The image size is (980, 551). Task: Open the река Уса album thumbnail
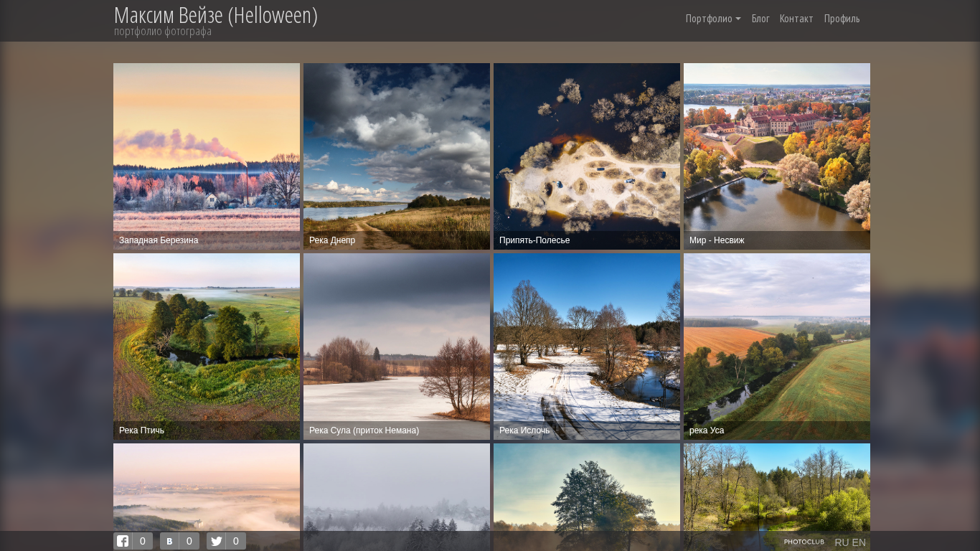(777, 347)
